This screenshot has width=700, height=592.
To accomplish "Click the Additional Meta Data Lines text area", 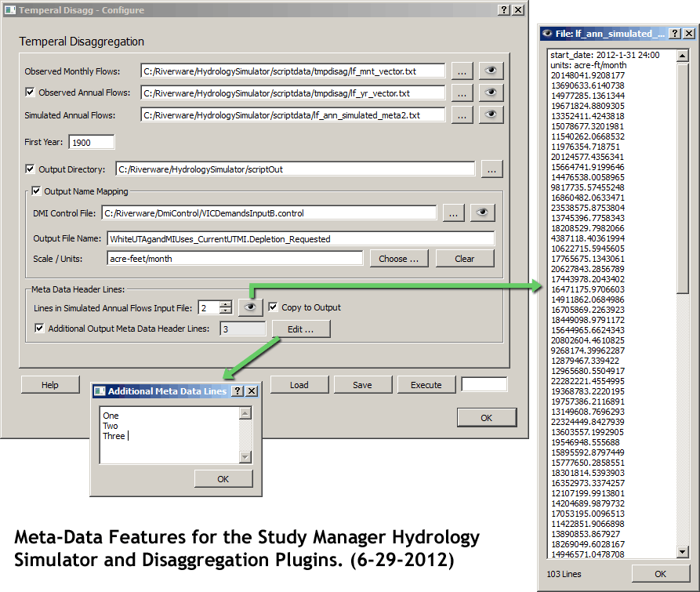I will click(169, 435).
